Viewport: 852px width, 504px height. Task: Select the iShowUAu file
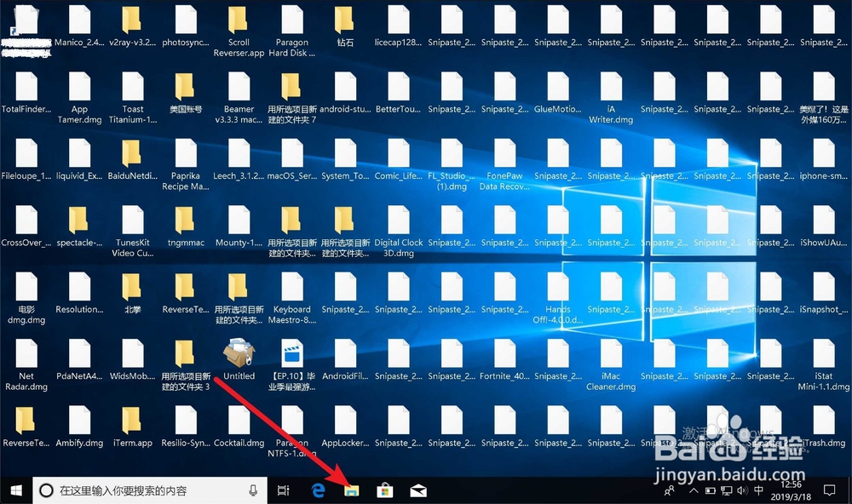(824, 226)
